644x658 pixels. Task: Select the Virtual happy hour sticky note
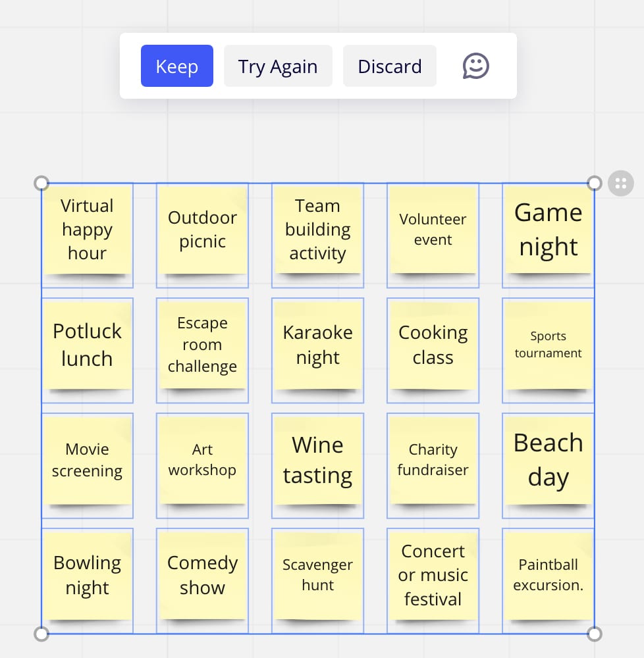87,230
